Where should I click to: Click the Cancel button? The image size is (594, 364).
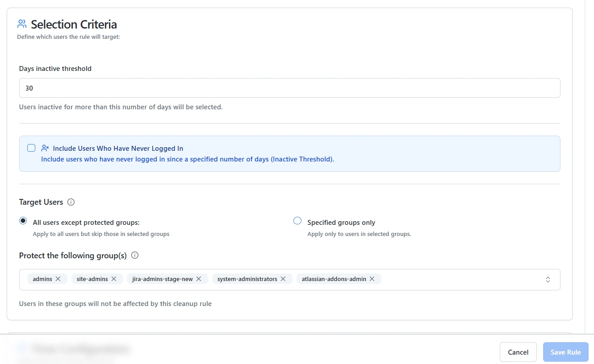click(518, 352)
